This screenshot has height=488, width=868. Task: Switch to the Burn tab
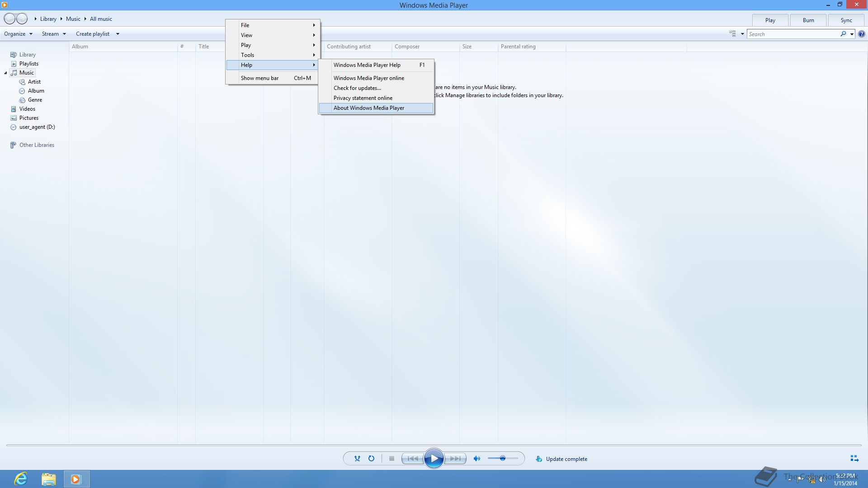point(808,20)
